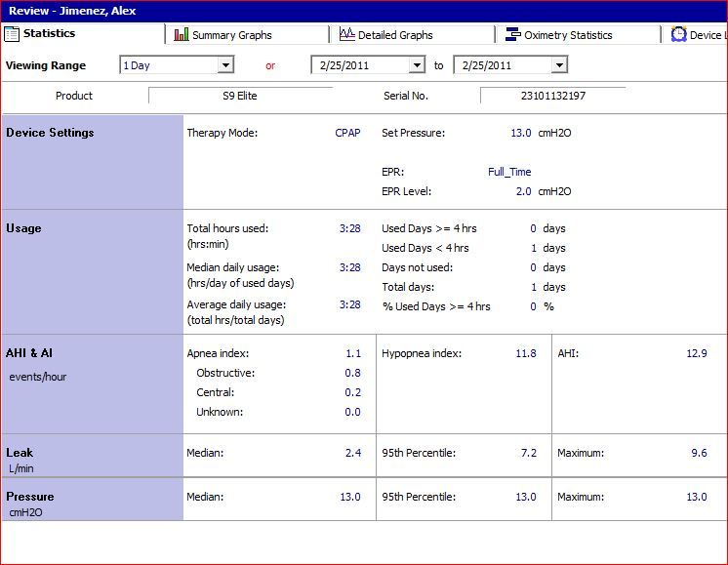Click the Pressure row Maximum value 13.0
Screen dimensions: 728x565
697,497
